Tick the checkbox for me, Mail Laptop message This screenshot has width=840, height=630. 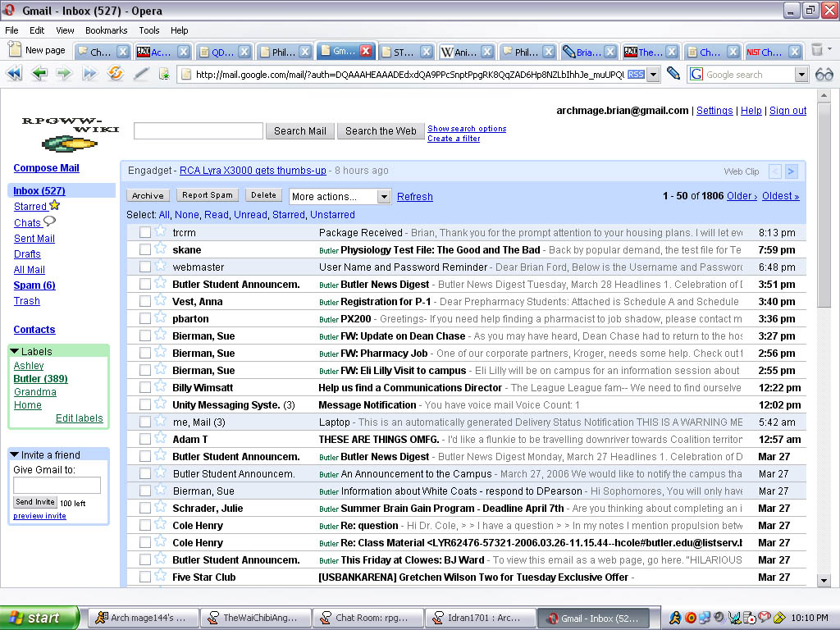[144, 422]
